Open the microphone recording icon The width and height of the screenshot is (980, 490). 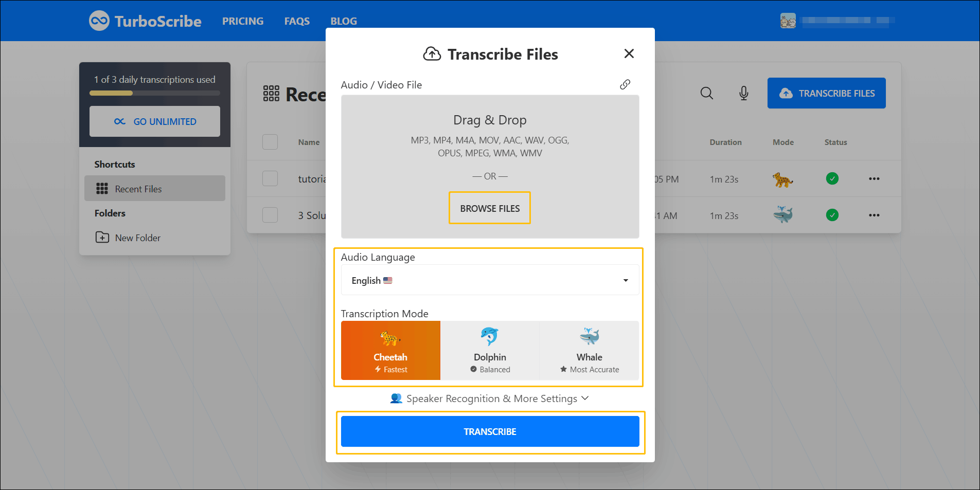(743, 93)
